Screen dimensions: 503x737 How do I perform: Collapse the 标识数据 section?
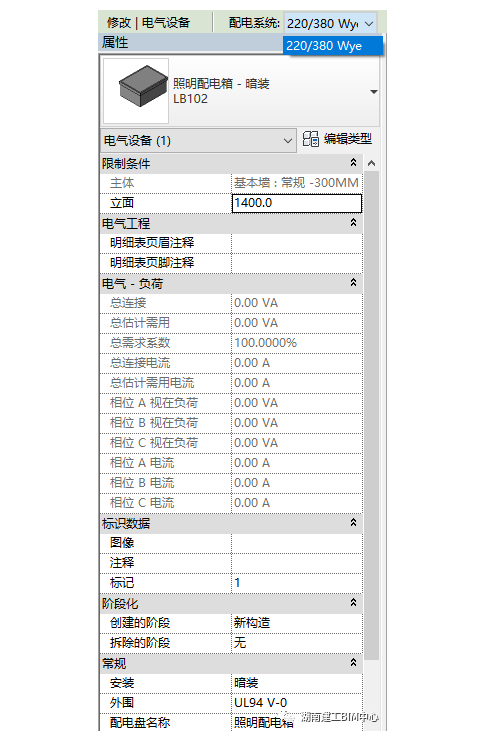click(x=353, y=523)
